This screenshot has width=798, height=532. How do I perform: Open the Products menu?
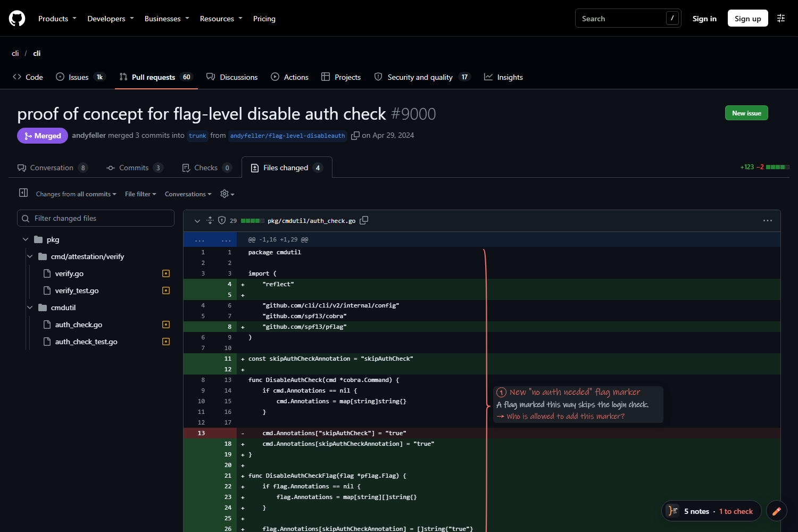(x=57, y=19)
